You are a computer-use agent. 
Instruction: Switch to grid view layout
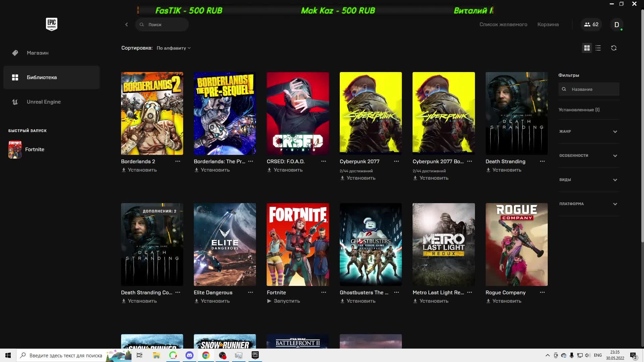point(587,48)
